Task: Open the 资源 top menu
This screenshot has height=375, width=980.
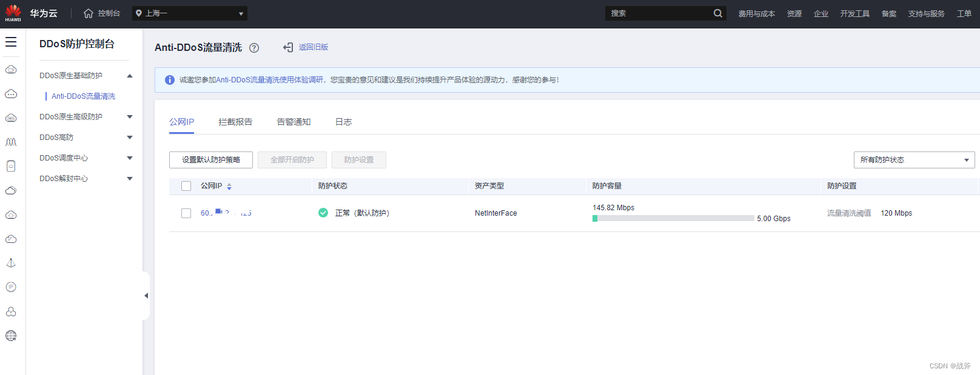Action: 794,13
